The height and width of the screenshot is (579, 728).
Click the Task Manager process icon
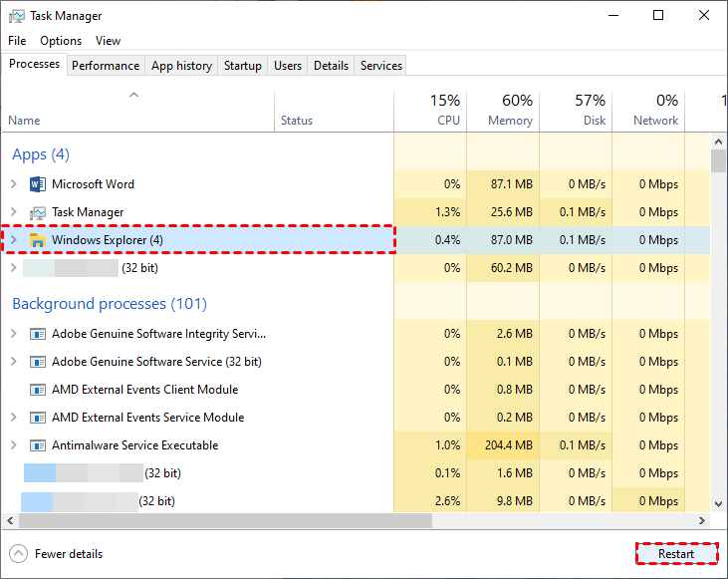pyautogui.click(x=38, y=212)
